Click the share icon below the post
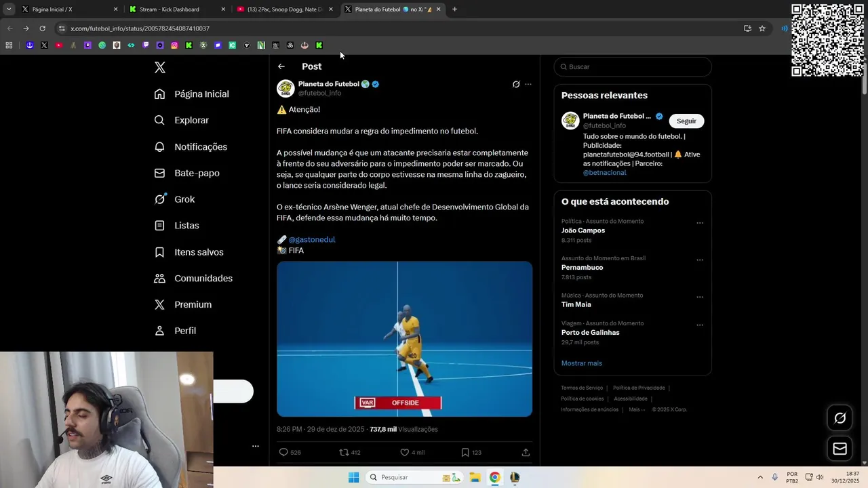This screenshot has height=488, width=868. click(526, 452)
